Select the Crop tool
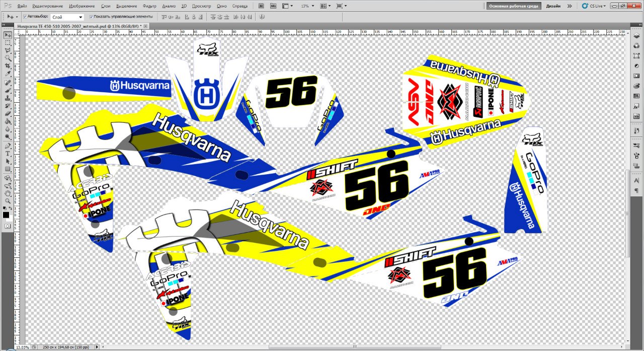 (x=8, y=66)
